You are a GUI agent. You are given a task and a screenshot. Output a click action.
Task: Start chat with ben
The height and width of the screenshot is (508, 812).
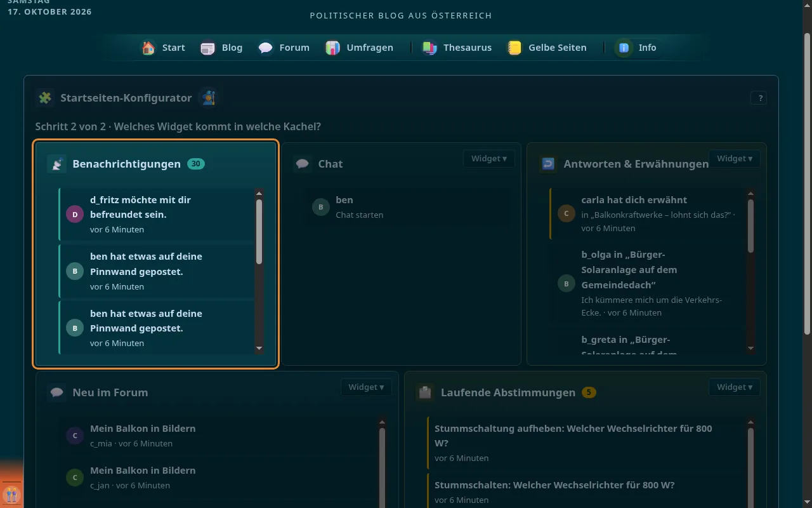pos(407,207)
